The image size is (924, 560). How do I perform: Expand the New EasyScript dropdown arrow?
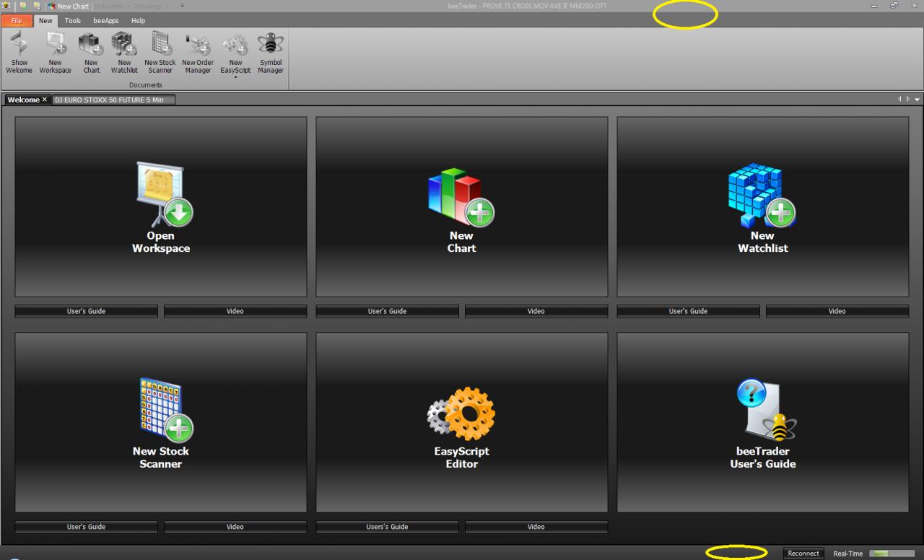pyautogui.click(x=235, y=77)
